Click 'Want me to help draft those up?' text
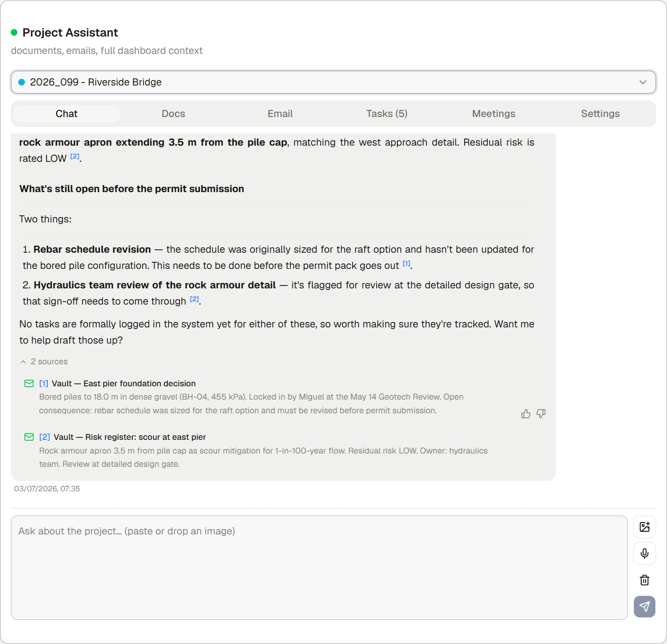The height and width of the screenshot is (644, 667). [x=277, y=332]
